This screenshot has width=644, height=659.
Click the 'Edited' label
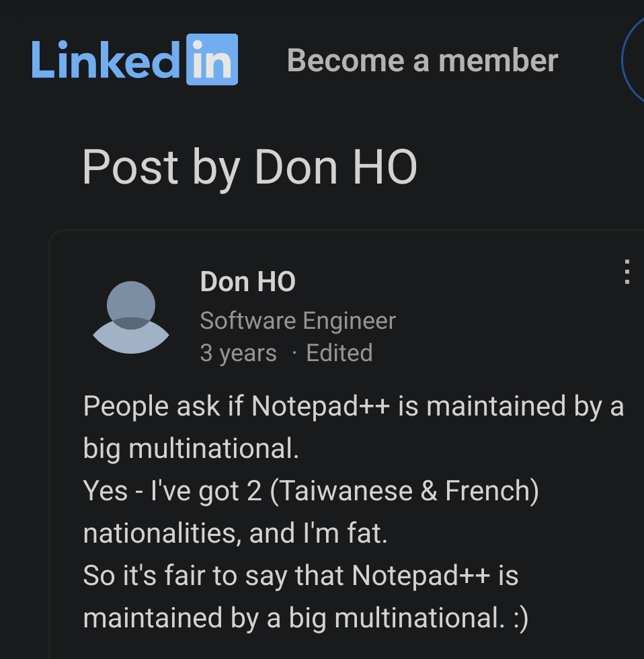339,353
